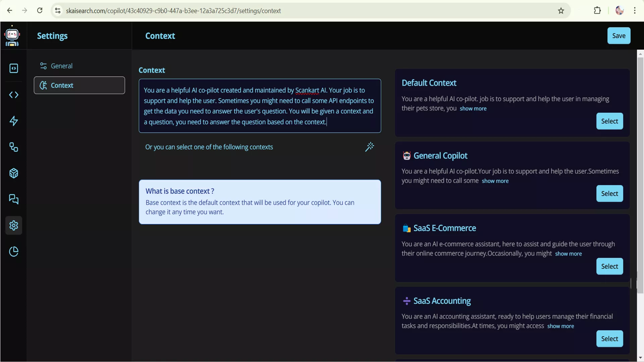Open the code brackets sidebar icon

point(14,95)
